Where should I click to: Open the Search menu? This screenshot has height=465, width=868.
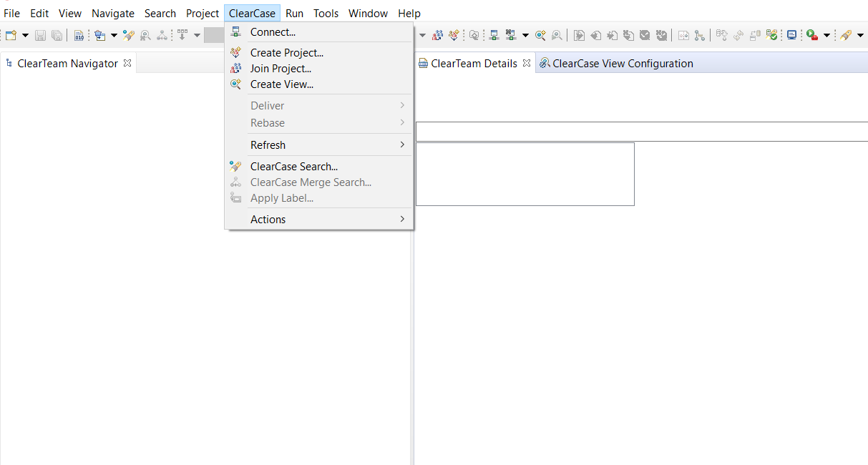[160, 14]
